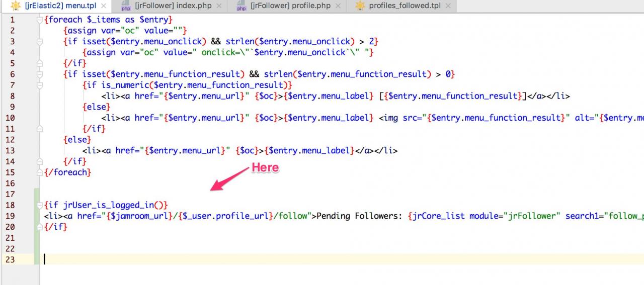Image resolution: width=644 pixels, height=285 pixels.
Task: Collapse the foreach block at line 1
Action: click(x=40, y=20)
